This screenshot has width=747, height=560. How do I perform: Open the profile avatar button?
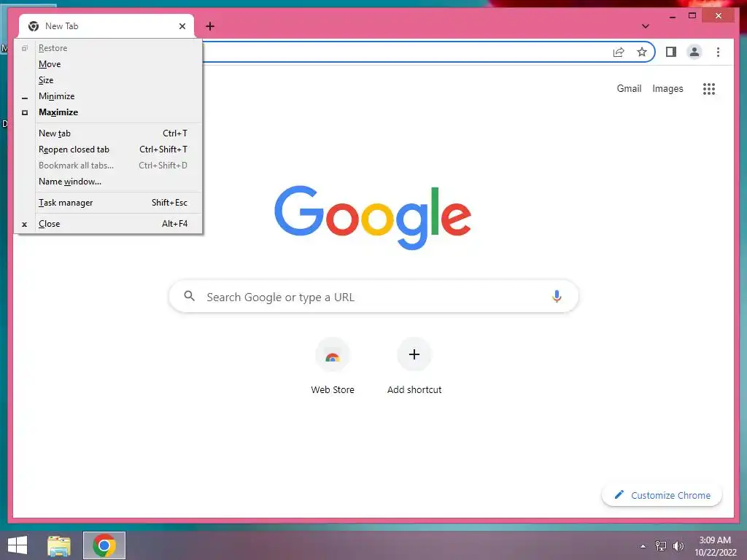694,52
